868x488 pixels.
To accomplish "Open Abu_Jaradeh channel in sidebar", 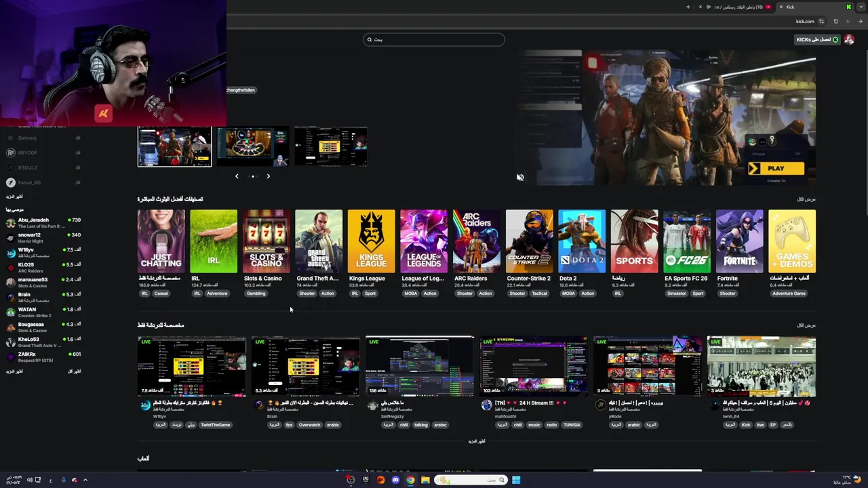I will pos(43,223).
